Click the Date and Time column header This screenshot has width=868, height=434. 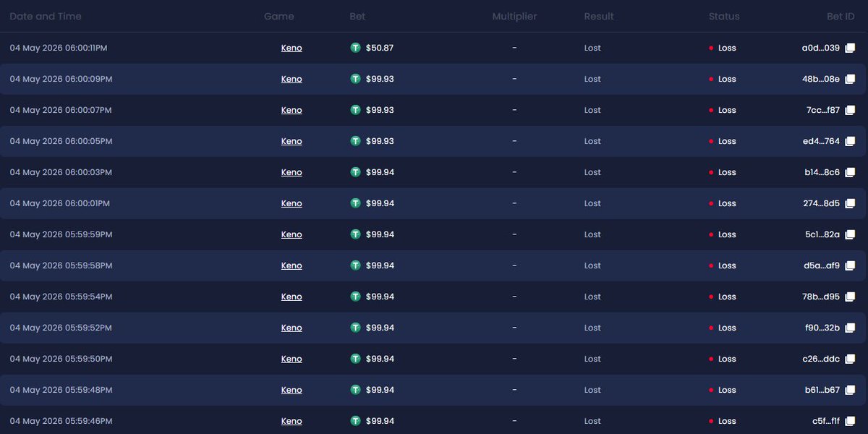(x=46, y=16)
